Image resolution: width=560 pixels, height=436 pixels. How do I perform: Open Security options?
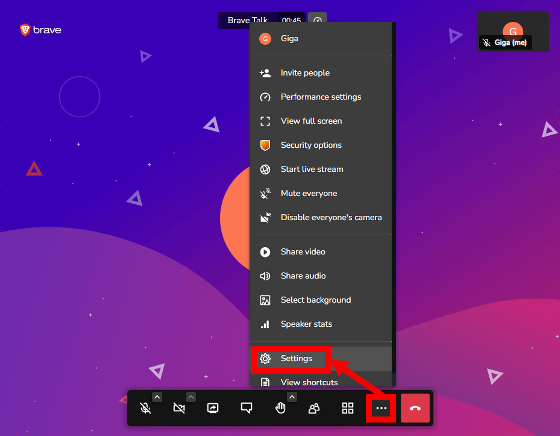321,145
